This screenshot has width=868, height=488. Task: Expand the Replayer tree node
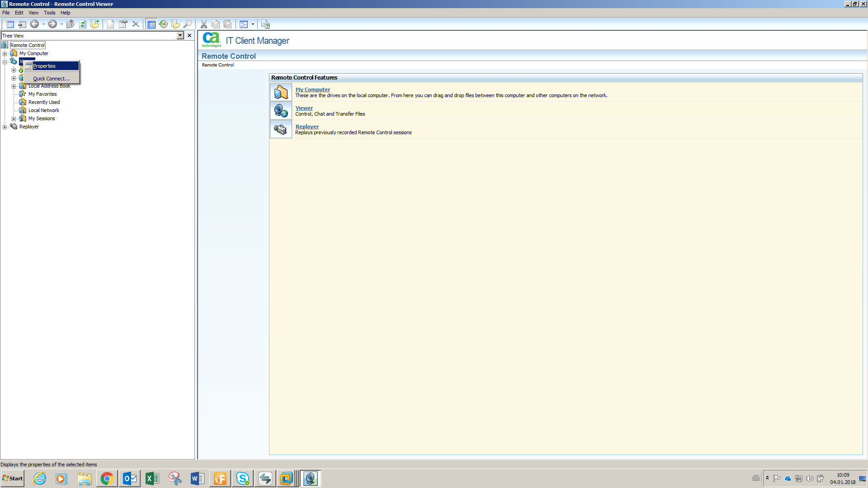[5, 127]
